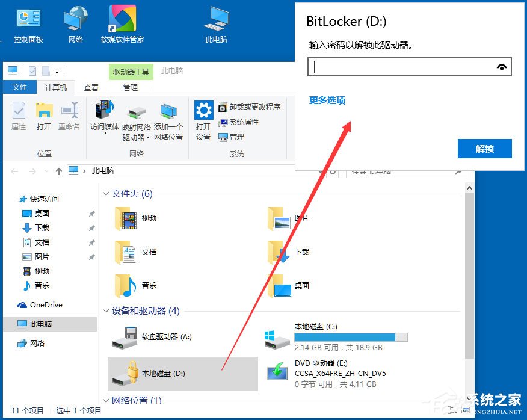527x420 pixels.
Task: Open 更多选项 in BitLocker dialog
Action: (x=327, y=102)
